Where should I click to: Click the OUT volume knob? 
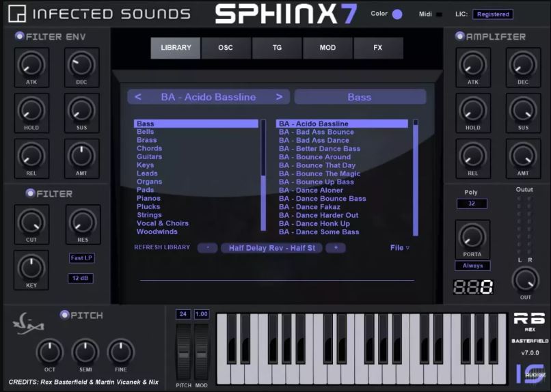[525, 280]
